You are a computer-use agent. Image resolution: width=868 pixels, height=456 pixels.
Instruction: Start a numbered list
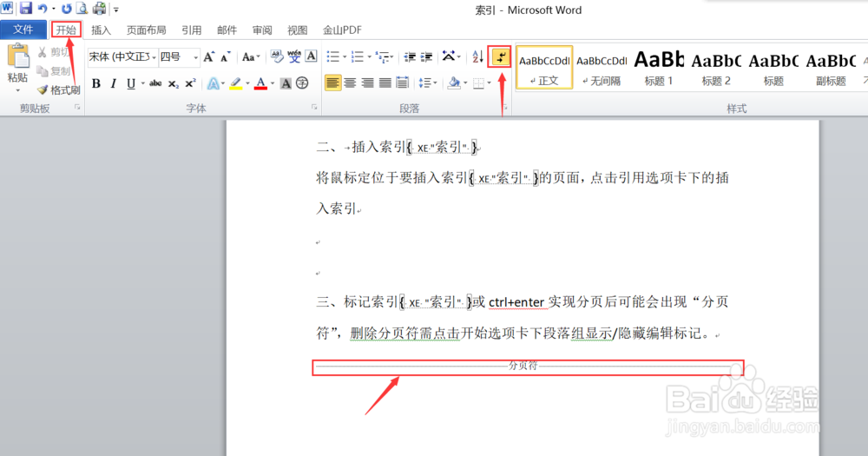tap(357, 56)
